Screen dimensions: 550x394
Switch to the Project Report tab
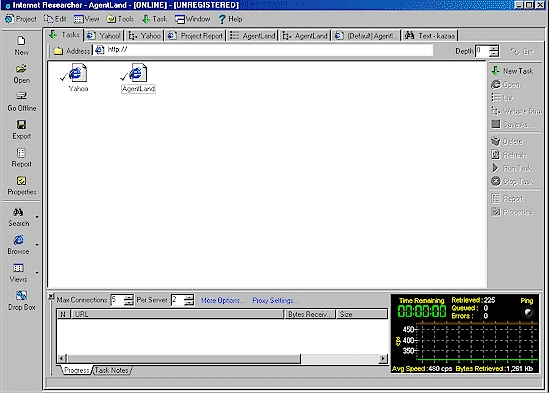click(x=195, y=36)
